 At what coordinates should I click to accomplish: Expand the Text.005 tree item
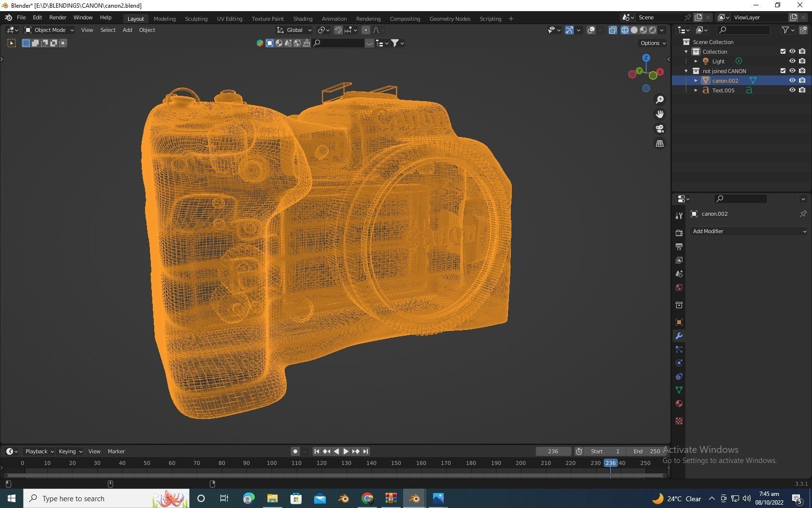[x=696, y=90]
